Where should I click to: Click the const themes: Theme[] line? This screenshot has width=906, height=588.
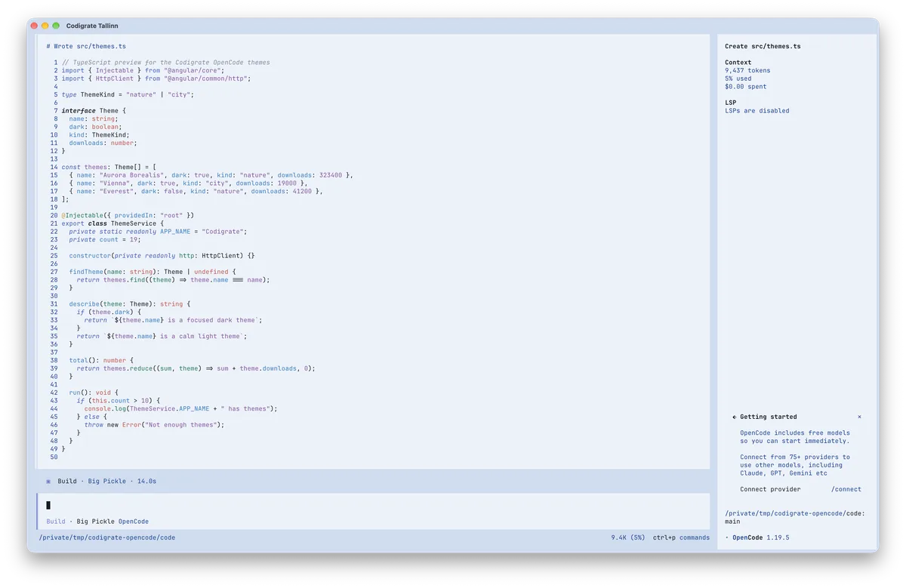(x=109, y=167)
